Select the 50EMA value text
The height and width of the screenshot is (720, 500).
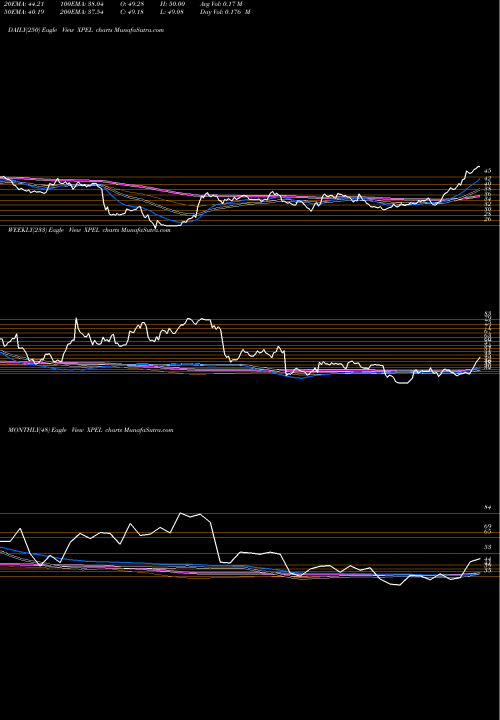click(x=22, y=12)
